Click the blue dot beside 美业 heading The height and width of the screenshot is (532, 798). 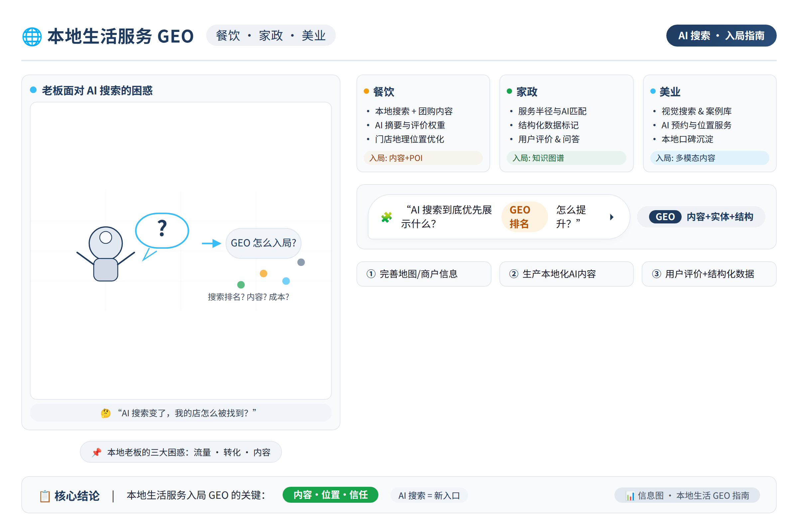(653, 91)
